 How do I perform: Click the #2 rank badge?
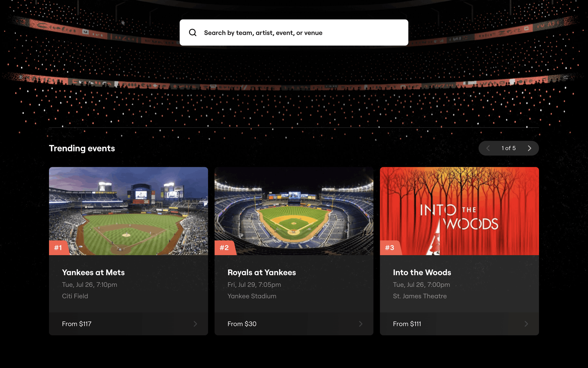[225, 248]
